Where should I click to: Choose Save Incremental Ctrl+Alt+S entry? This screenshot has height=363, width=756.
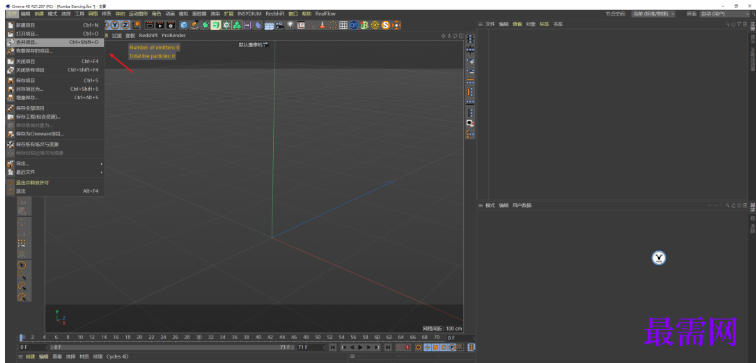click(x=54, y=97)
